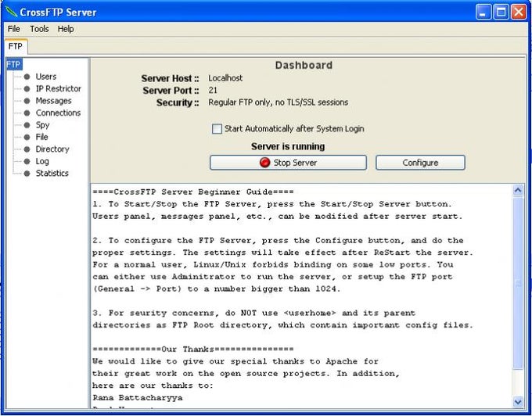Image resolution: width=532 pixels, height=416 pixels.
Task: Select the FTP root tree node
Action: [14, 64]
